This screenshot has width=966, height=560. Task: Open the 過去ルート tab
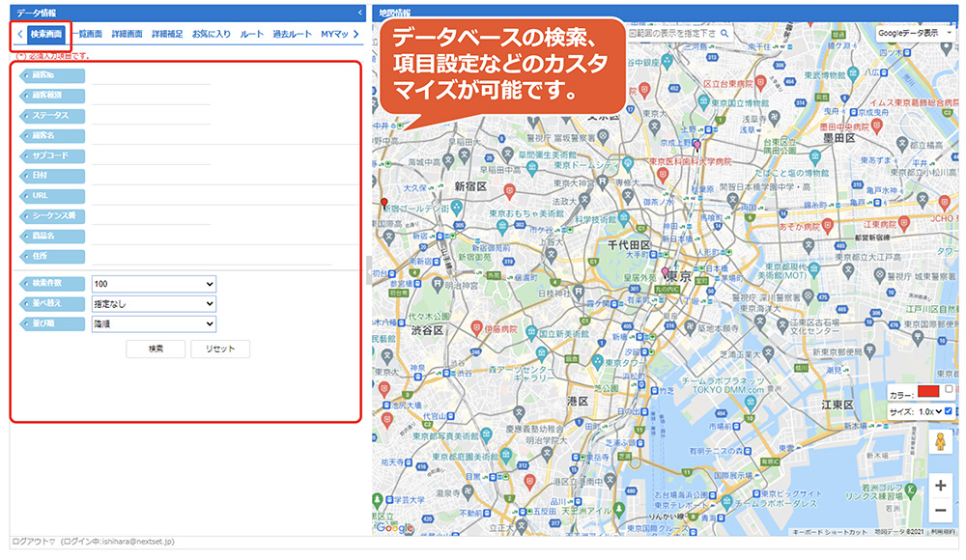click(292, 35)
